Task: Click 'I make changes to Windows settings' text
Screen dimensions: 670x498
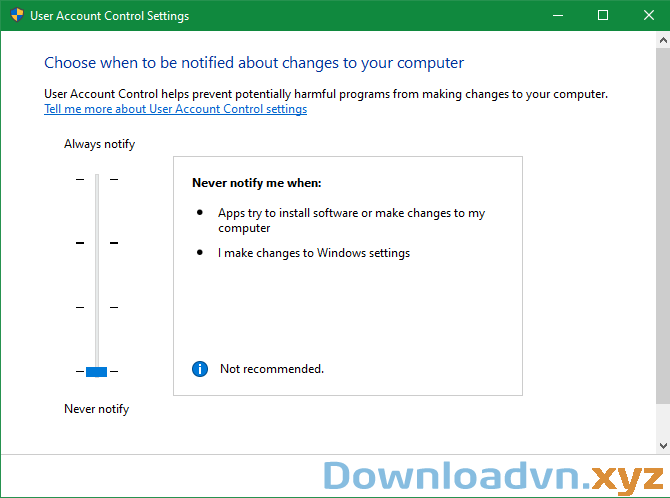Action: (x=314, y=253)
